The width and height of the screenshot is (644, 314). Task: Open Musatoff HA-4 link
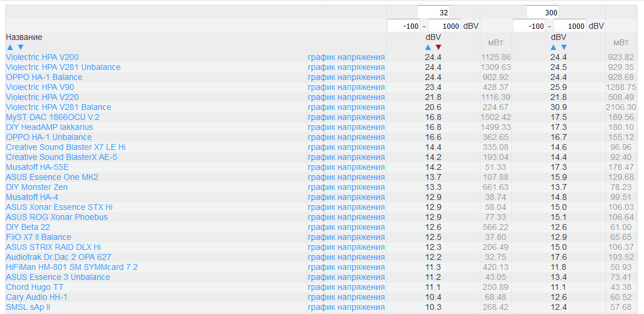[x=32, y=197]
